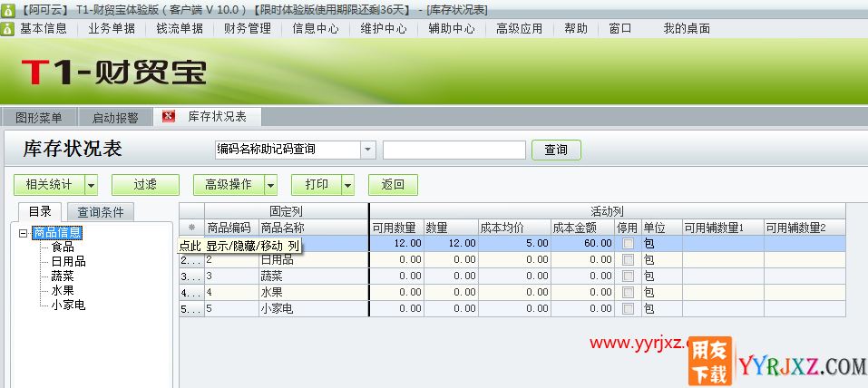Open the 财务管理 menu

coord(248,29)
